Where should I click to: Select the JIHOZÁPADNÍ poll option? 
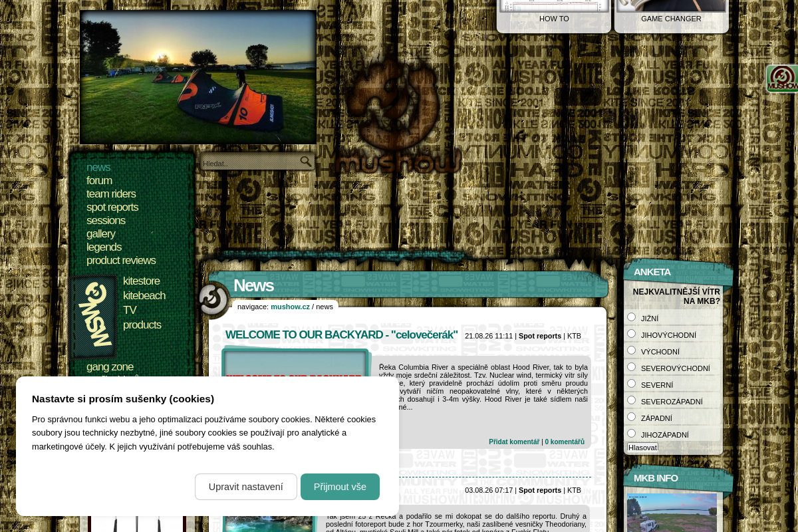632,434
